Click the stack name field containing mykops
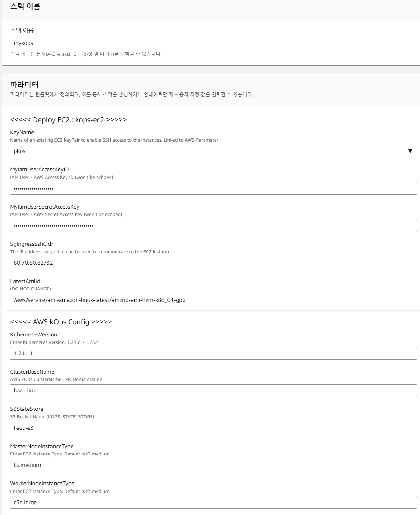This screenshot has height=515, width=420. pos(213,43)
